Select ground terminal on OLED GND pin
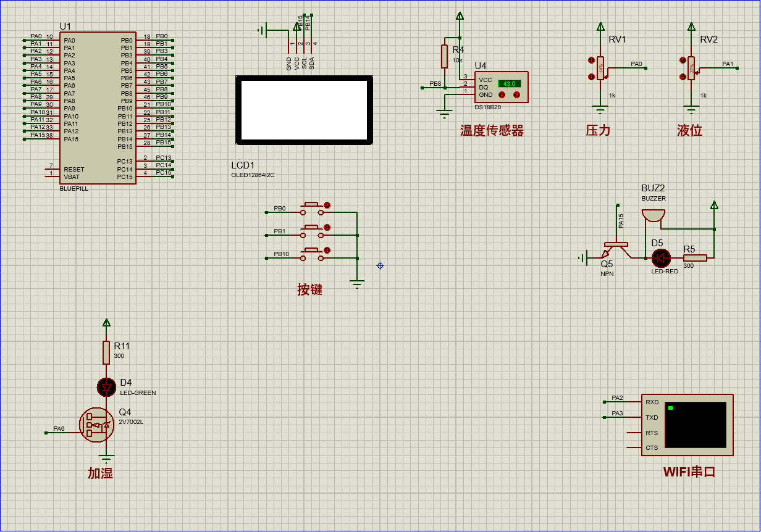Viewport: 761px width, 532px height. pyautogui.click(x=262, y=30)
